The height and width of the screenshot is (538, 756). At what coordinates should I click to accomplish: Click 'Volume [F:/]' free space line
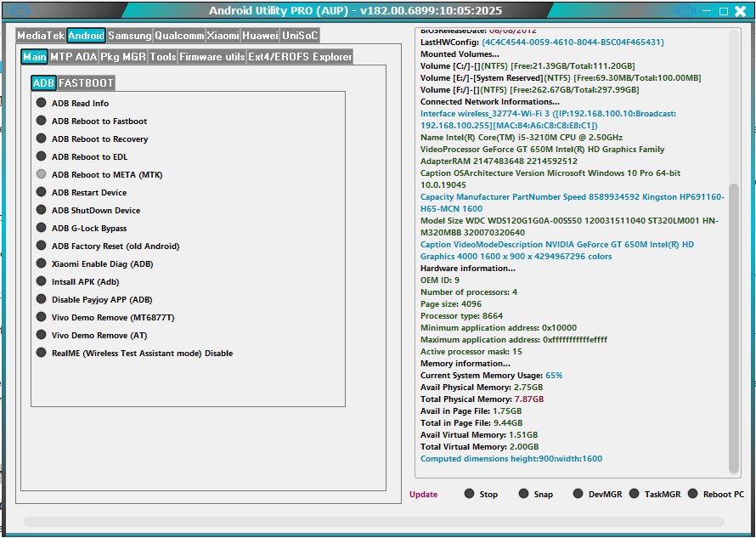[529, 90]
